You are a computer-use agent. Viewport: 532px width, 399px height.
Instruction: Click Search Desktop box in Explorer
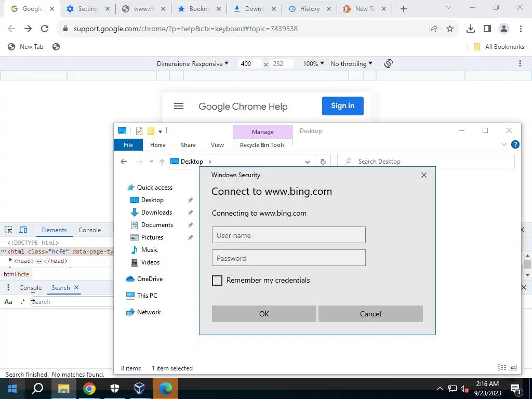tap(426, 162)
